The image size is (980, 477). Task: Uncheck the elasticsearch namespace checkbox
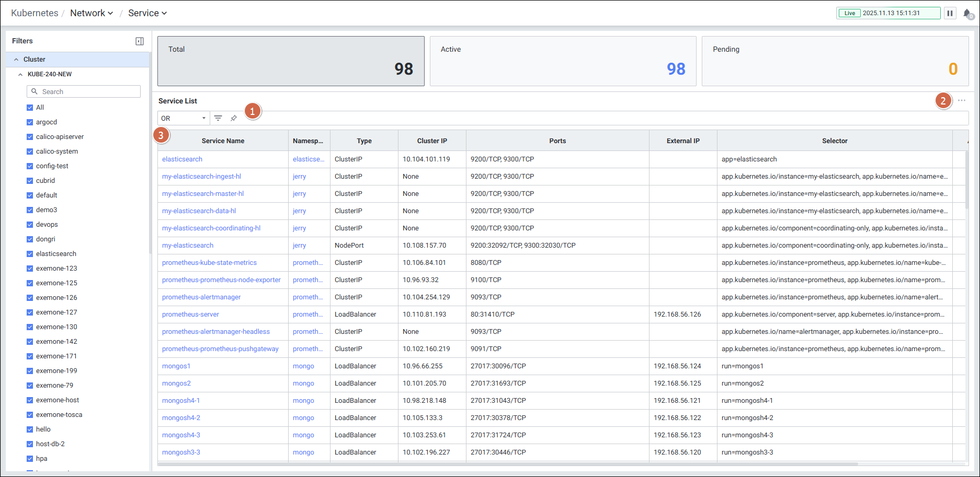pos(30,254)
